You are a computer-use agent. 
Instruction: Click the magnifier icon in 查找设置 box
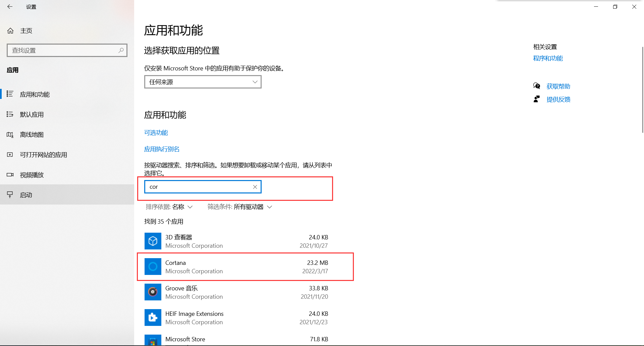[x=121, y=50]
